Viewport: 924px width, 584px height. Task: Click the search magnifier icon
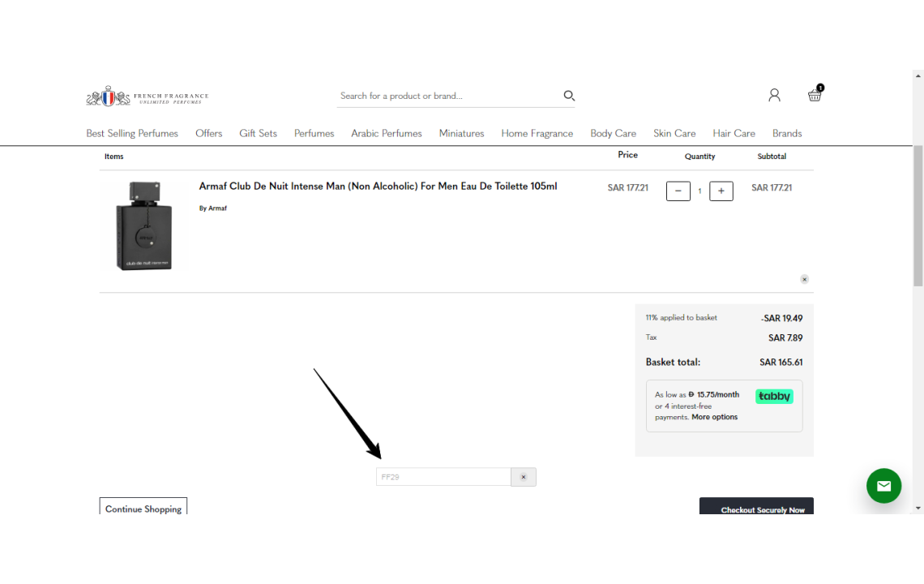click(569, 96)
